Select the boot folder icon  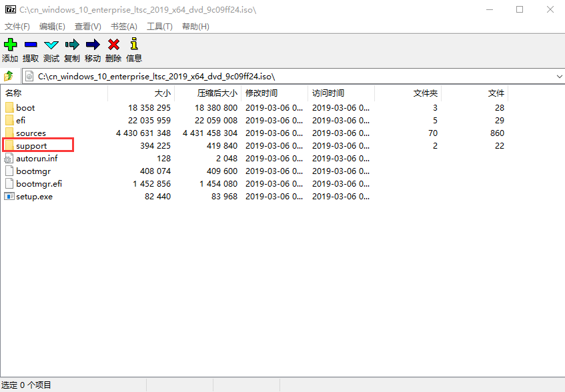pos(9,107)
